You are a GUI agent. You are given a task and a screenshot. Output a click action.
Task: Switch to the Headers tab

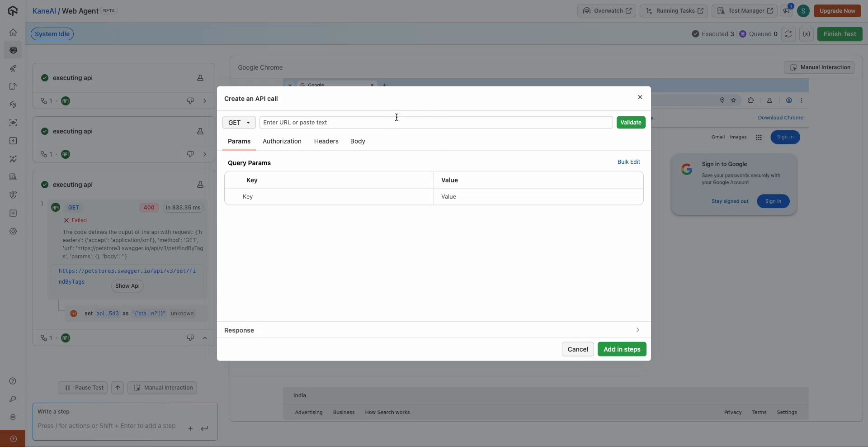click(x=326, y=141)
